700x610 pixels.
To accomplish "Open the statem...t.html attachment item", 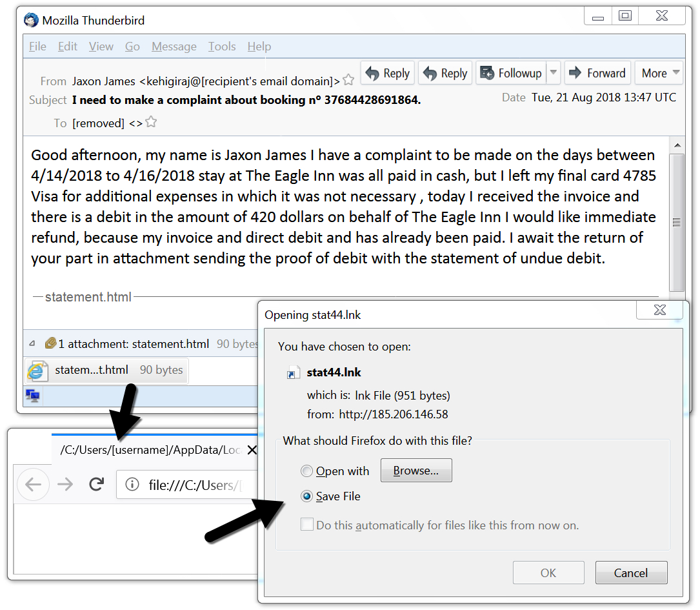I will (106, 371).
